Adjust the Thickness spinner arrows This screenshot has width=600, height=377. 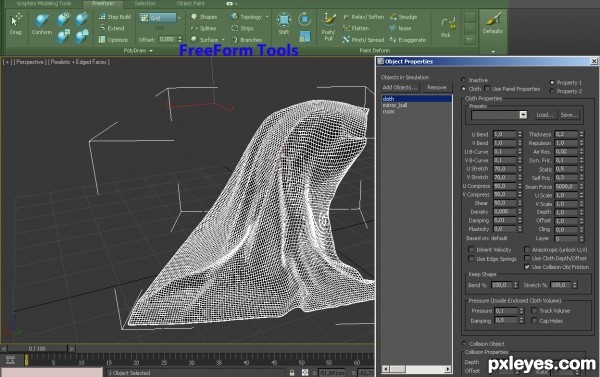(x=581, y=134)
